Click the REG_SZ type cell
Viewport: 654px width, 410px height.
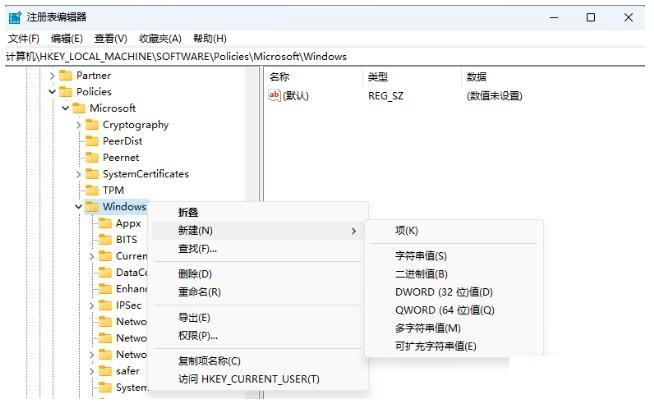(x=386, y=96)
